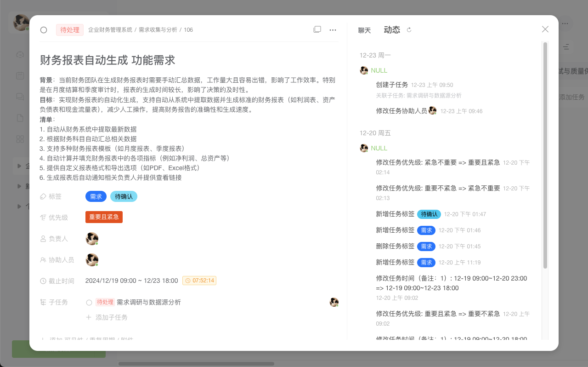588x367 pixels.
Task: Select the 动态 tab
Action: pyautogui.click(x=392, y=30)
